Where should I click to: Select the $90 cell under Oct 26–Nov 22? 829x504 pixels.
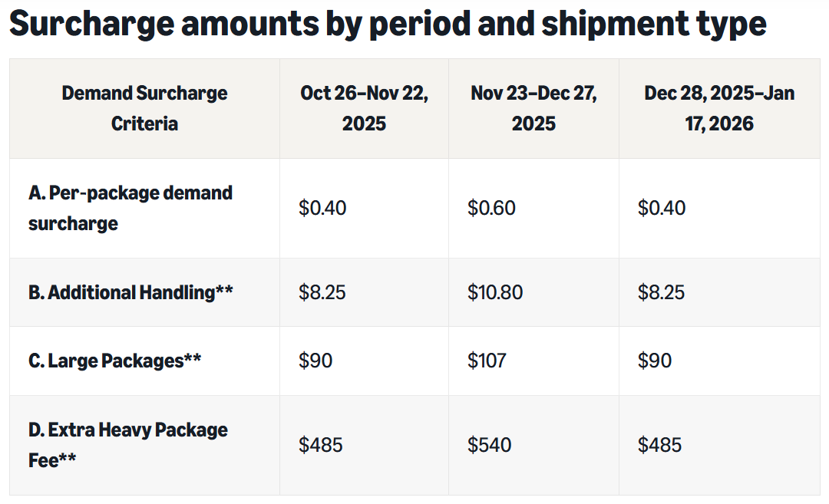pos(315,361)
